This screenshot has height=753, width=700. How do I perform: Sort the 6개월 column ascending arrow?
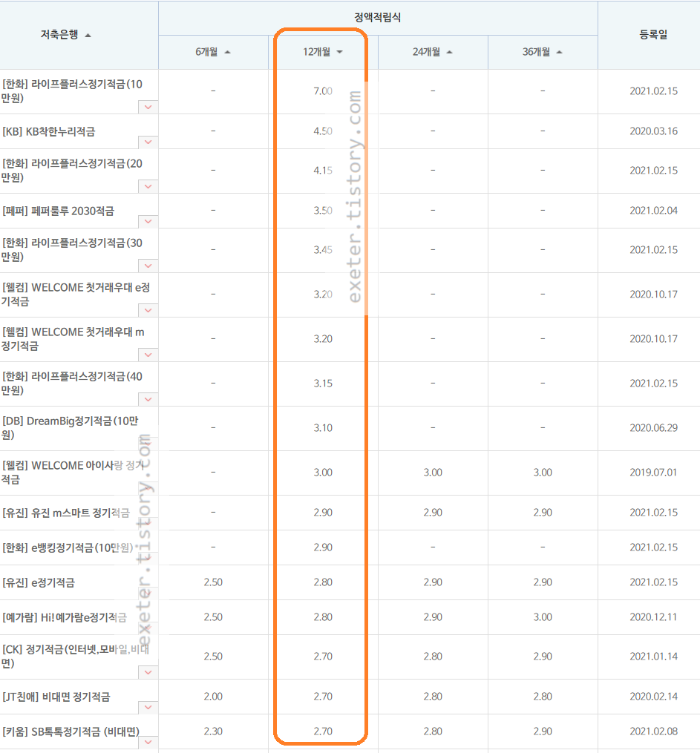click(x=228, y=53)
